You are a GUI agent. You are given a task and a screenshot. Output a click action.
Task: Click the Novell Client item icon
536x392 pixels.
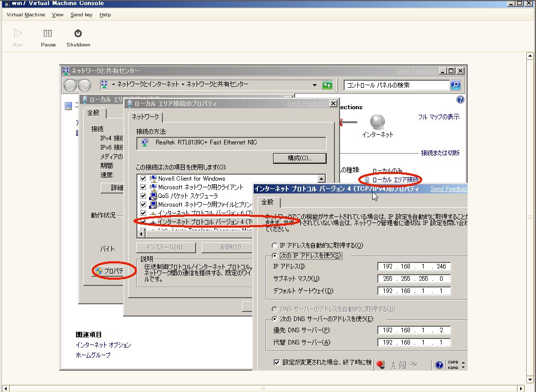point(153,179)
